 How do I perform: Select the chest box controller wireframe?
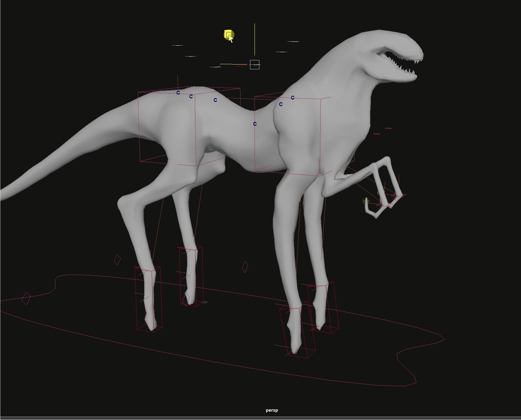pyautogui.click(x=321, y=134)
